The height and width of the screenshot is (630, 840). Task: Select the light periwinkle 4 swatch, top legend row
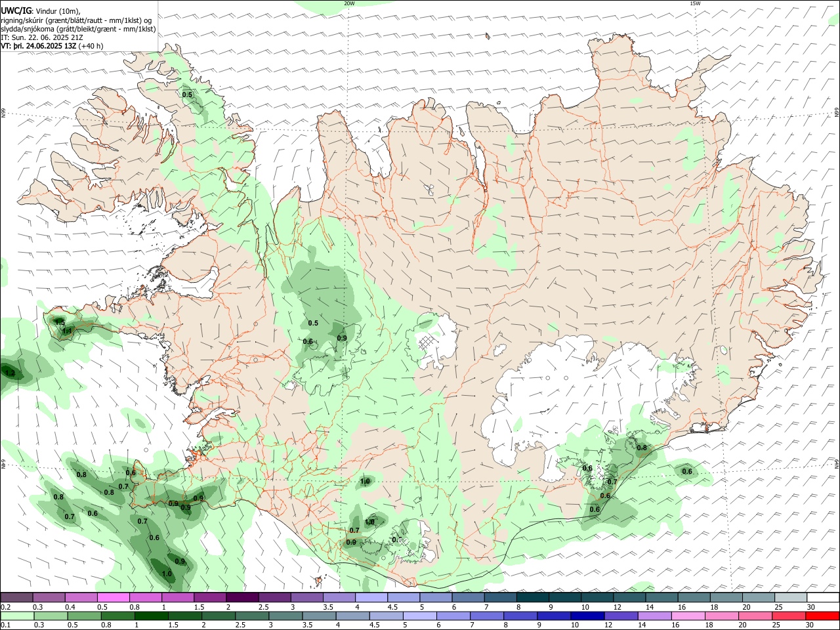click(x=371, y=598)
